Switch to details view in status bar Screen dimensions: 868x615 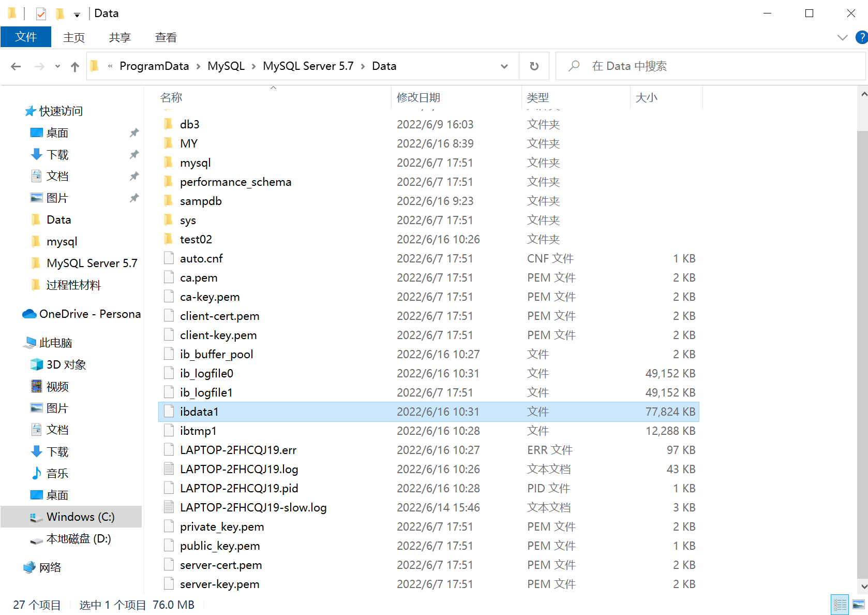[x=840, y=605]
